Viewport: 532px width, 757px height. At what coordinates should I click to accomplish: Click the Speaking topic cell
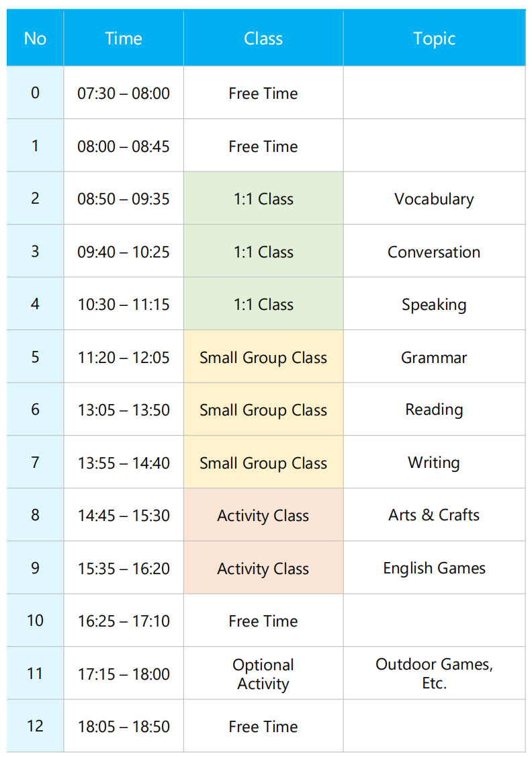pos(434,304)
